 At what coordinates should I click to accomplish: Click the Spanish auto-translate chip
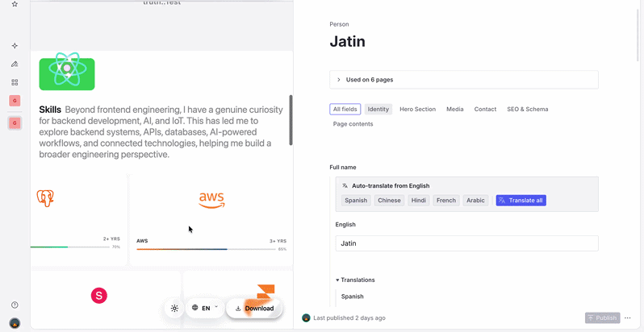pos(356,201)
